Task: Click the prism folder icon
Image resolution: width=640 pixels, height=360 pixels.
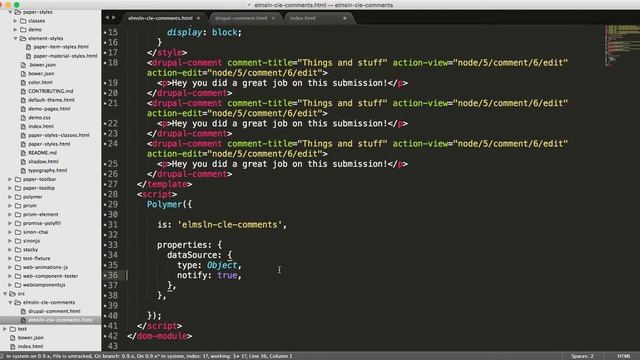Action: point(18,206)
